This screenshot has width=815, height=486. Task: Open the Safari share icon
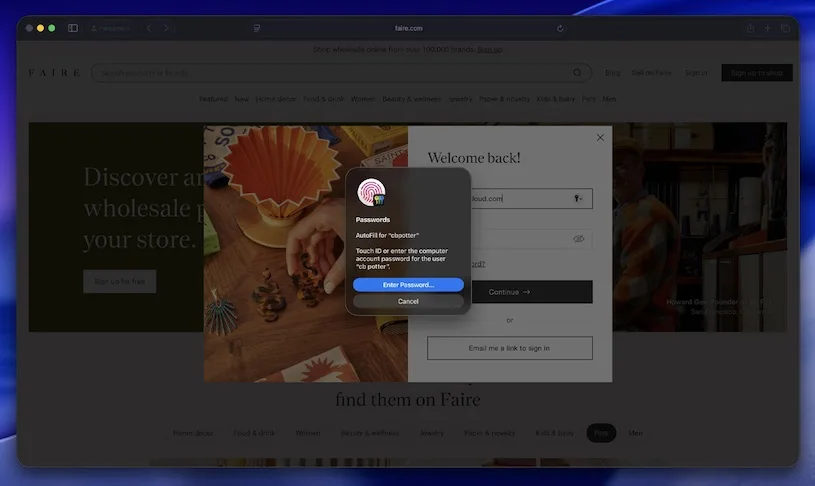[751, 28]
